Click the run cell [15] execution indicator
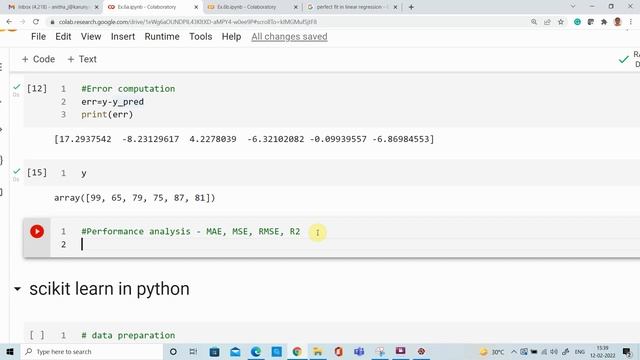Screen dimensions: 640x360 [37, 173]
